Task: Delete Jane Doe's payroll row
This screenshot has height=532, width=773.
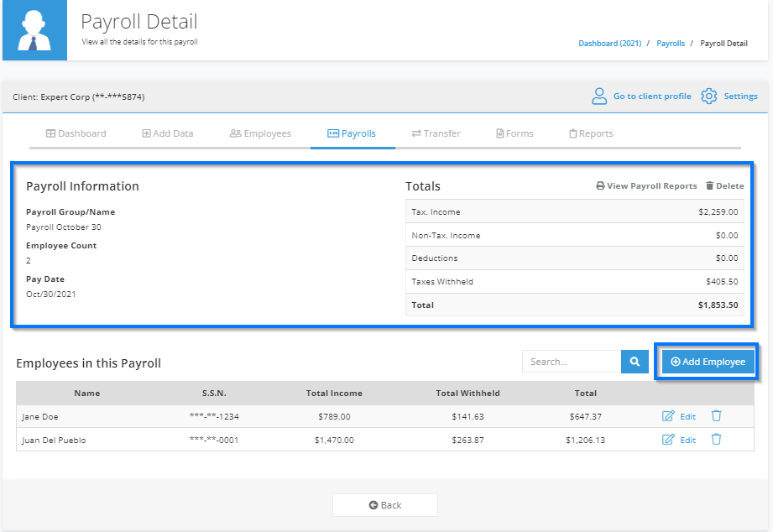Action: coord(716,415)
